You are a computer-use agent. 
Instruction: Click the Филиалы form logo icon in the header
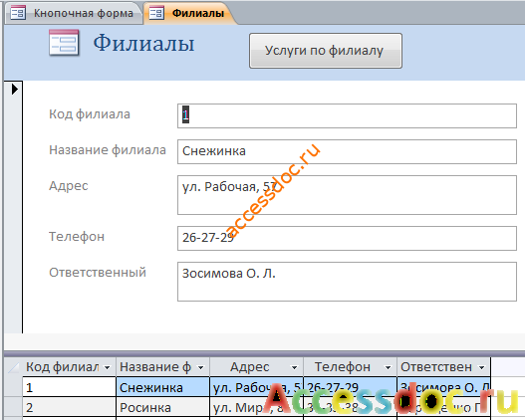click(64, 43)
